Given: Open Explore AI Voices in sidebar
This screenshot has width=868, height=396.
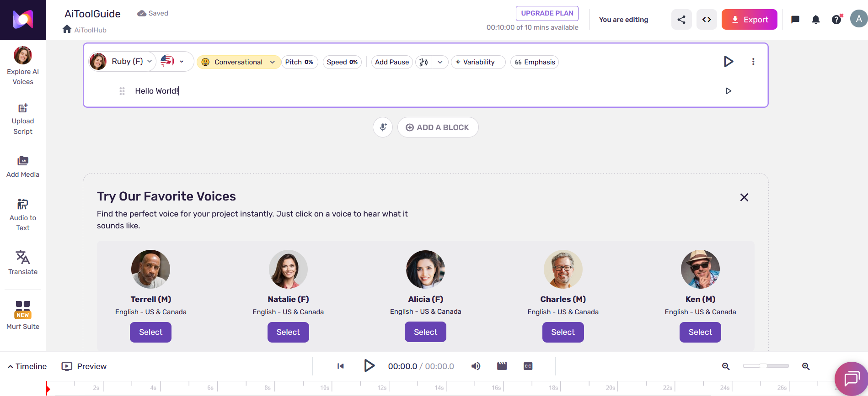Looking at the screenshot, I should click(x=23, y=66).
